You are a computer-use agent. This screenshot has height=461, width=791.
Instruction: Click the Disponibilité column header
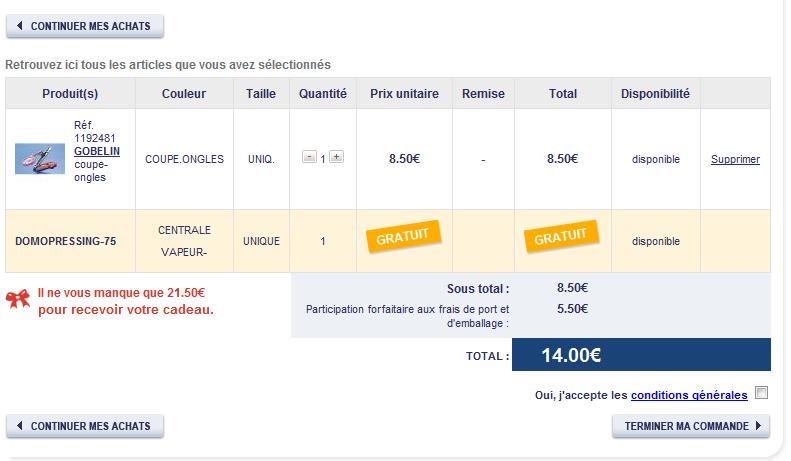click(x=655, y=94)
